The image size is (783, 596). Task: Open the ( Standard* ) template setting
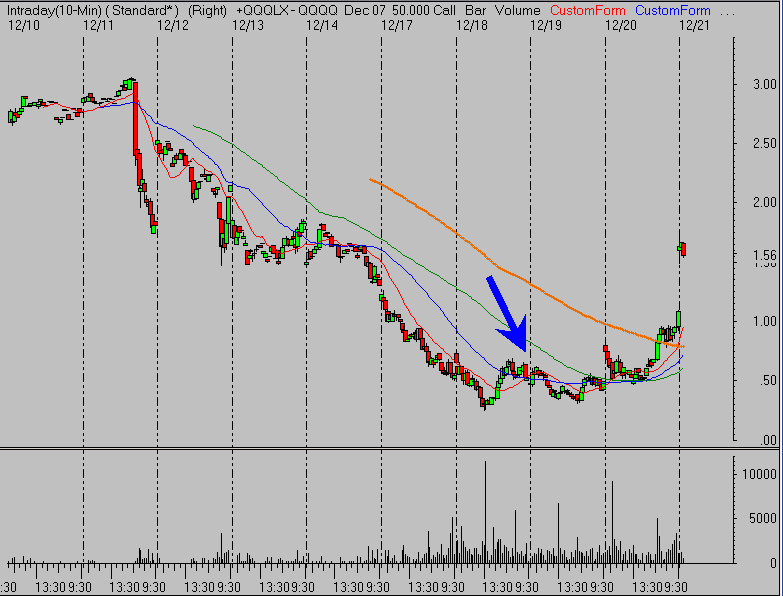[x=142, y=10]
